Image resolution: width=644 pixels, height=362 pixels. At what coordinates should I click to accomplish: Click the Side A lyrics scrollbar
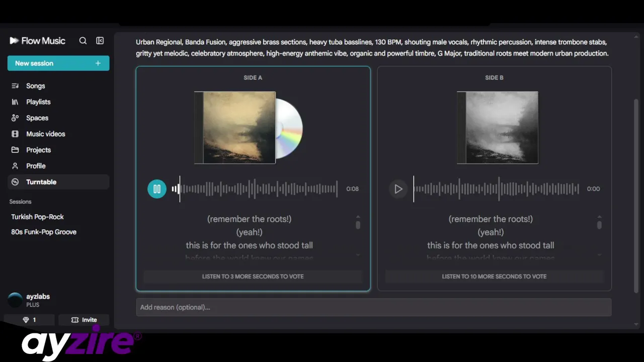tap(358, 224)
